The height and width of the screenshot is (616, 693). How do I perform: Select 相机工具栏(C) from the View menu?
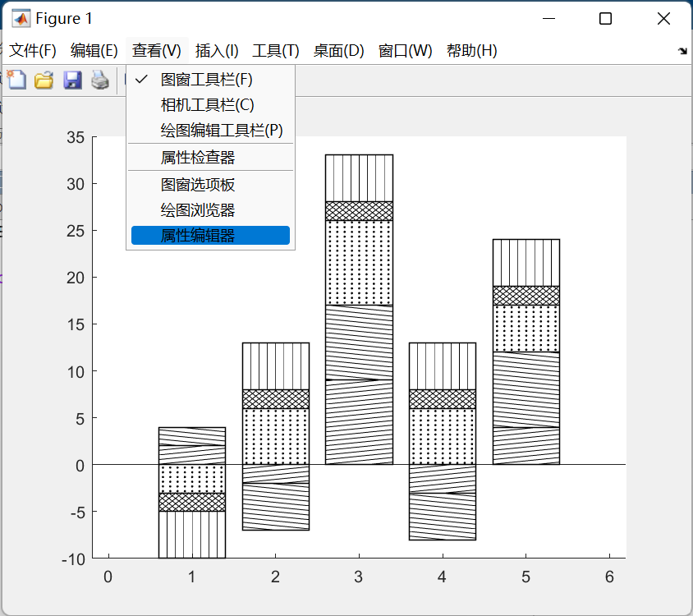(210, 105)
